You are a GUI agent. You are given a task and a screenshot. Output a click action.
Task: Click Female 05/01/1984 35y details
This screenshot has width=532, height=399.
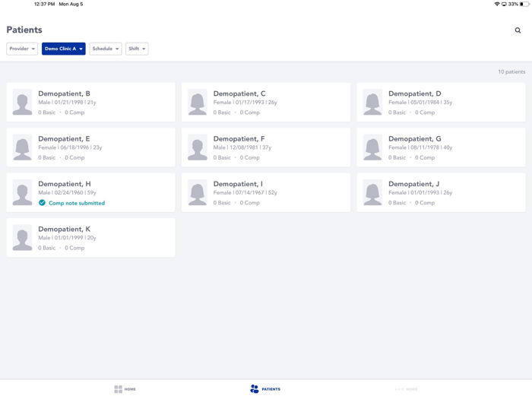[420, 103]
